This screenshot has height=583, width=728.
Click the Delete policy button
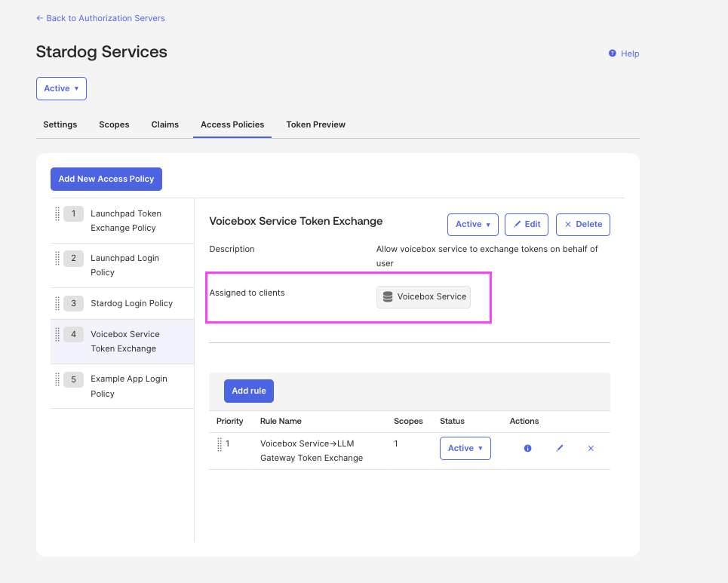(583, 225)
